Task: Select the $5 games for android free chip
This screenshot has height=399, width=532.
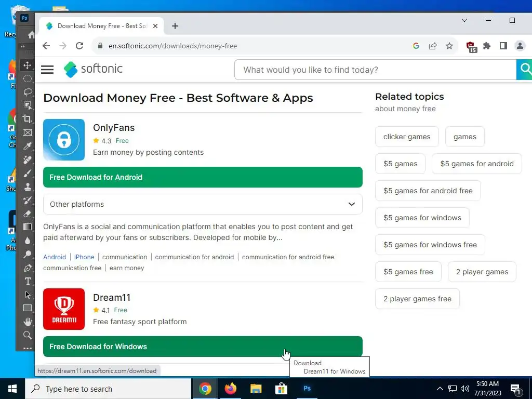Action: (428, 191)
